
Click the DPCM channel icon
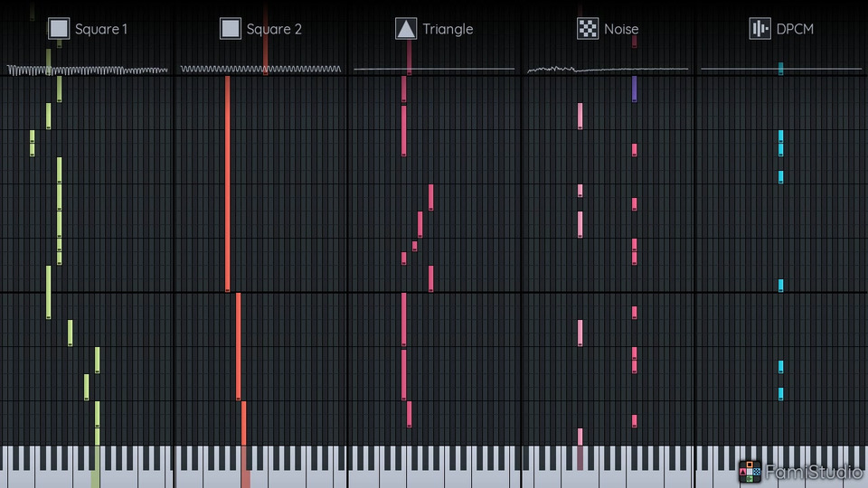760,29
